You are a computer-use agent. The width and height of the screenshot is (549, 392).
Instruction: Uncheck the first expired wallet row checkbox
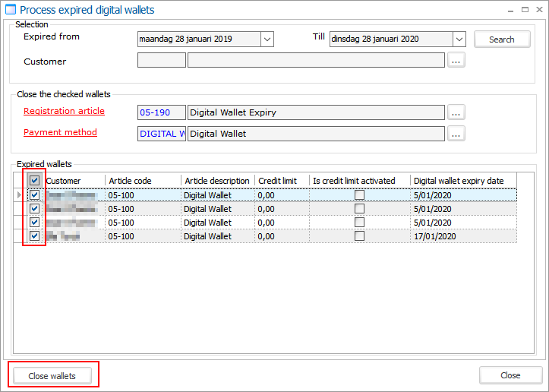click(x=34, y=195)
